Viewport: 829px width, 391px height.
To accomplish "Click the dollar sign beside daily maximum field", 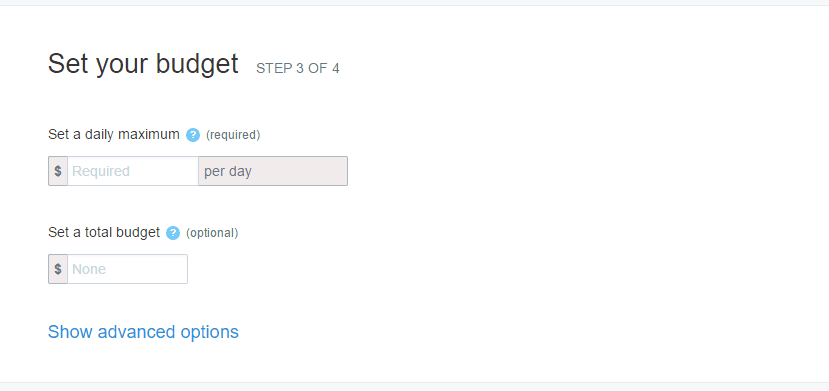I will [58, 171].
